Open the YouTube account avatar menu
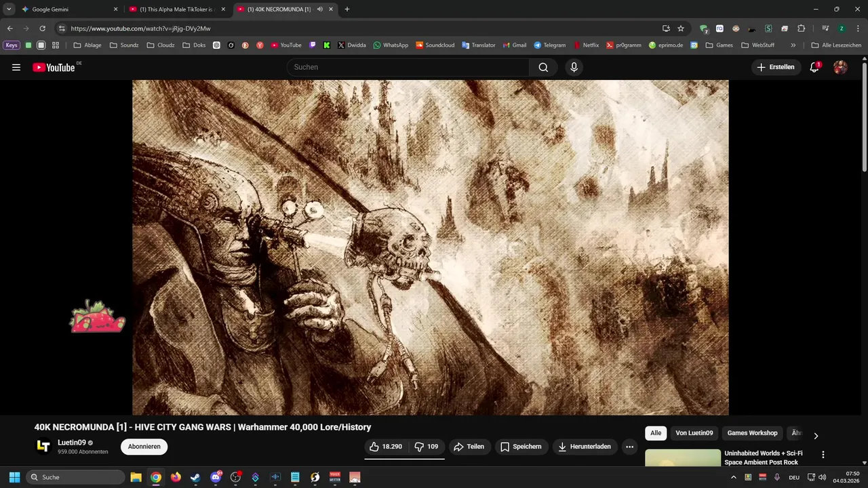 click(840, 67)
